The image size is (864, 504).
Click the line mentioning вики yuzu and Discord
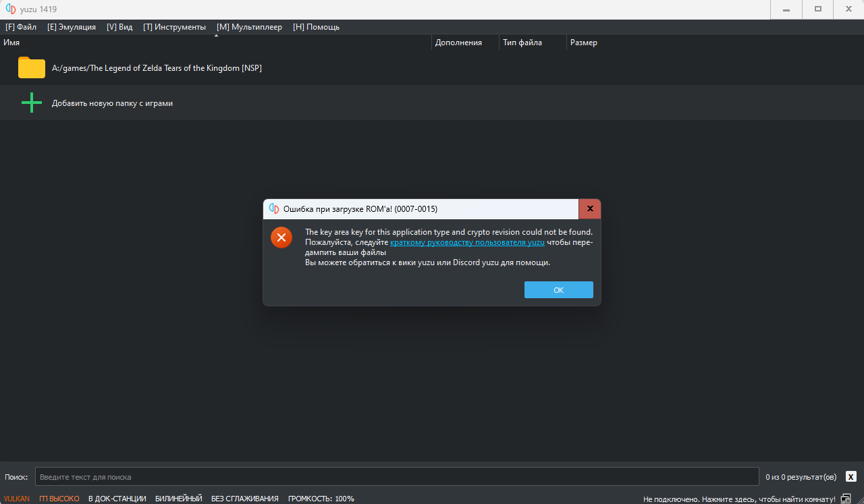(x=427, y=262)
